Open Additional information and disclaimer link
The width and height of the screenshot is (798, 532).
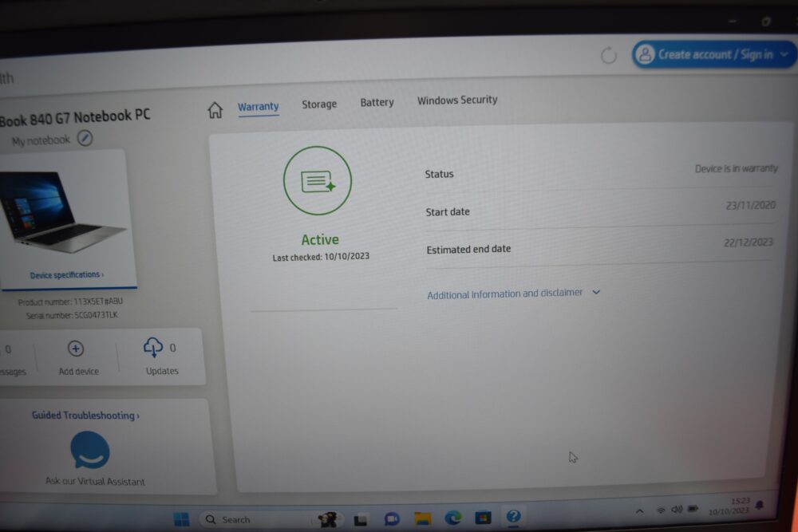[x=505, y=294]
